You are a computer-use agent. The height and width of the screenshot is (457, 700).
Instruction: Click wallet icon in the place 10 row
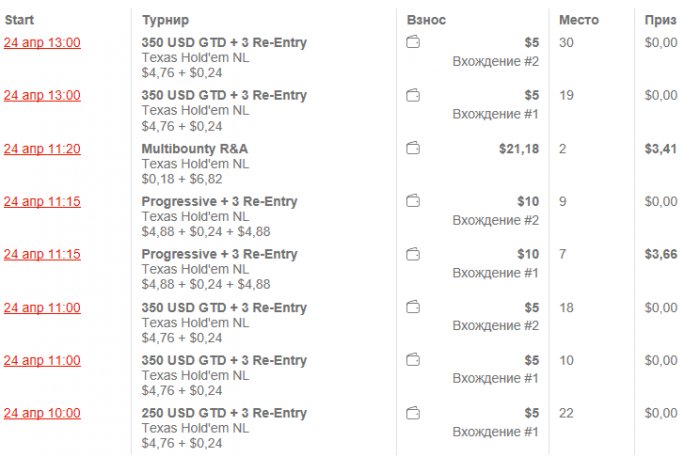click(413, 361)
